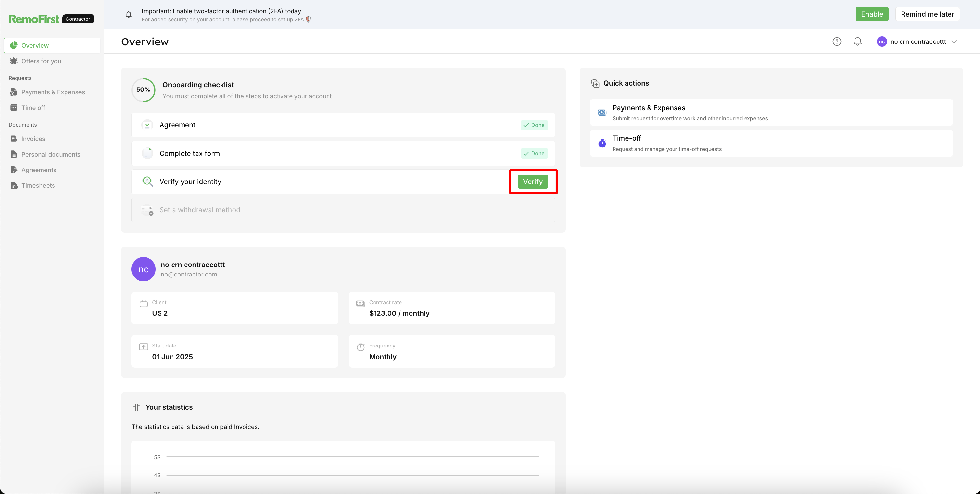Viewport: 980px width, 494px height.
Task: Click the 4$ axis label on chart
Action: pyautogui.click(x=157, y=476)
